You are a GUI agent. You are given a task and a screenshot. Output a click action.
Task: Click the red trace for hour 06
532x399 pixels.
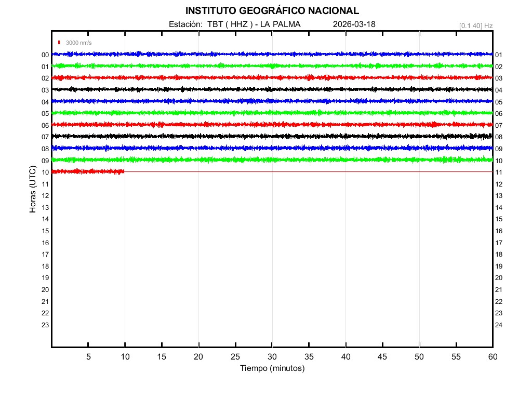[272, 125]
